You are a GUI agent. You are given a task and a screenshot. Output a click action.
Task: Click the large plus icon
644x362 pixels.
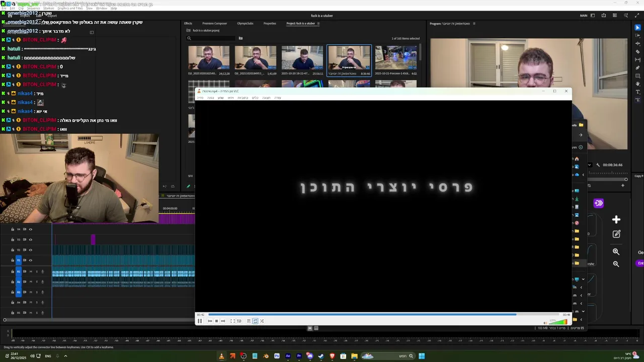point(616,220)
